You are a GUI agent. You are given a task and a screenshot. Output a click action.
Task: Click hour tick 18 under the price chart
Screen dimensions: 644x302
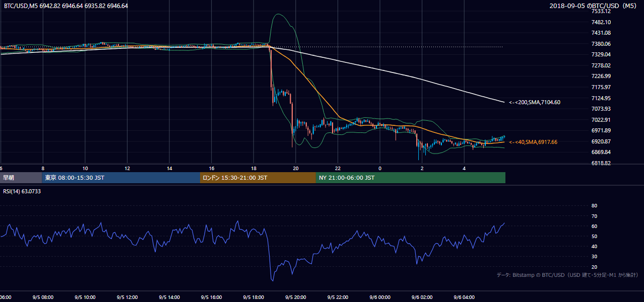(x=254, y=168)
